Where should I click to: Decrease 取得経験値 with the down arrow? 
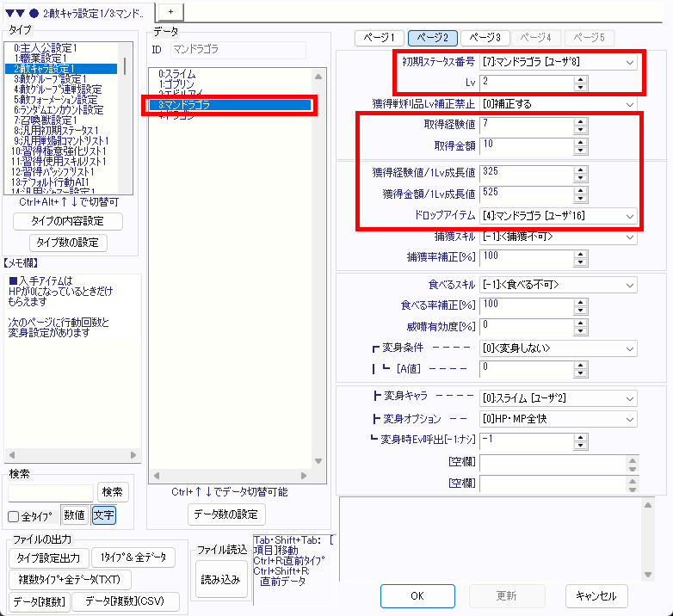tap(580, 129)
